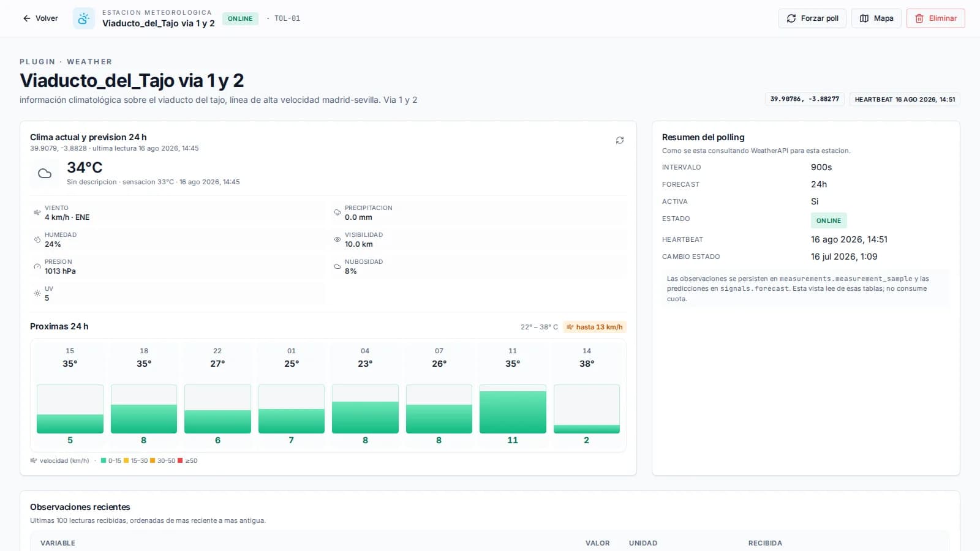Refresh the Clima actual card

(620, 140)
